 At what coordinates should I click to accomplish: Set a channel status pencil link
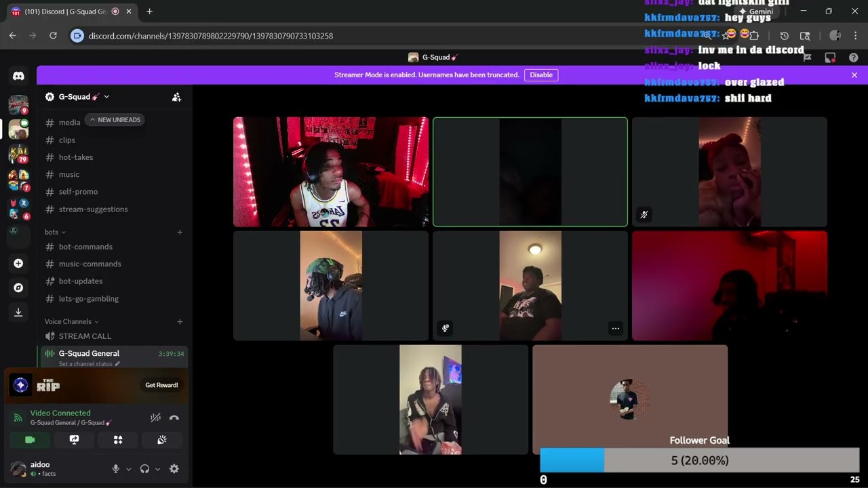(x=89, y=364)
